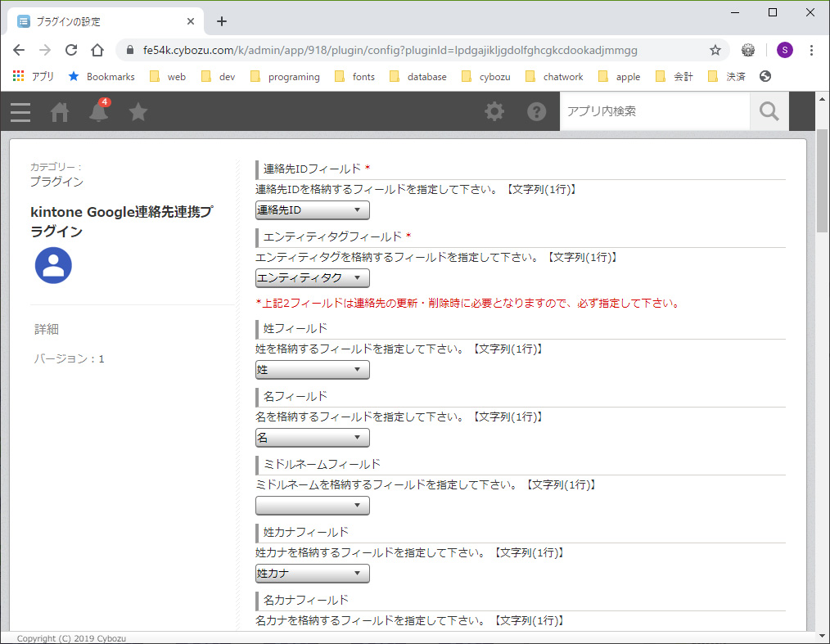This screenshot has width=830, height=644.
Task: Open the 姓 field dropdown
Action: tap(313, 369)
